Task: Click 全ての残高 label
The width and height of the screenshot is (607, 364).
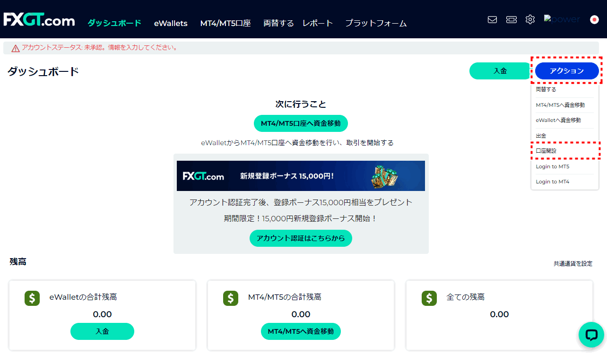Action: click(466, 297)
